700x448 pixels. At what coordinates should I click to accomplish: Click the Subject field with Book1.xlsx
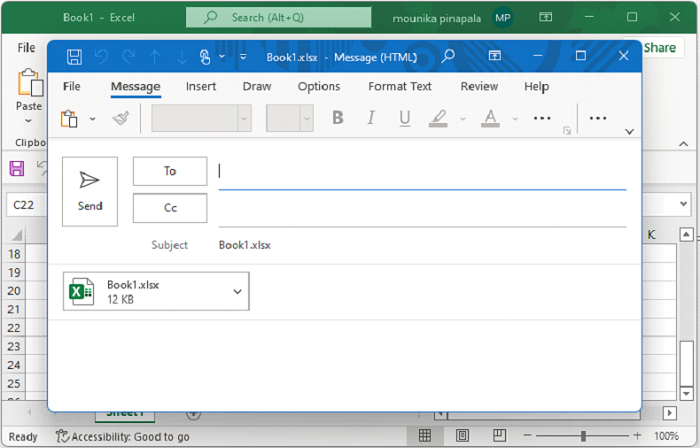pos(422,245)
